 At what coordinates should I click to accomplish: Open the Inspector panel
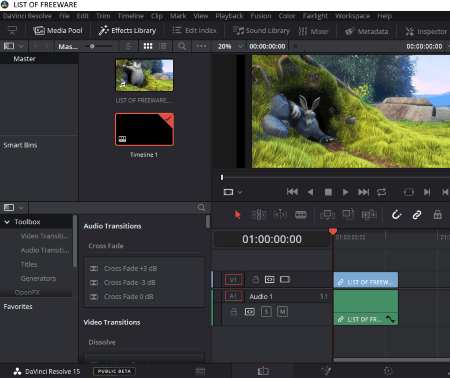coord(426,31)
